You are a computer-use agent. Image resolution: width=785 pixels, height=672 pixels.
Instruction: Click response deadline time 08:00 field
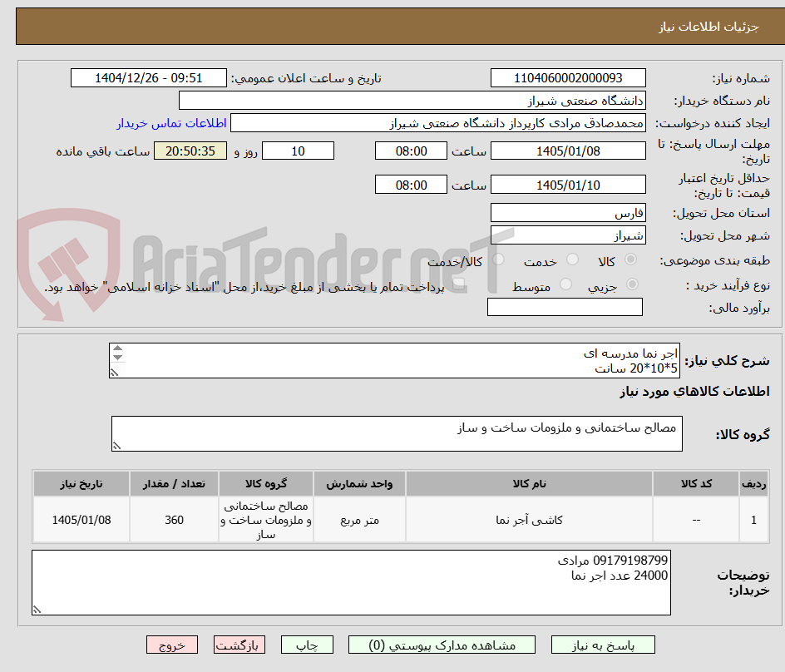pyautogui.click(x=411, y=151)
